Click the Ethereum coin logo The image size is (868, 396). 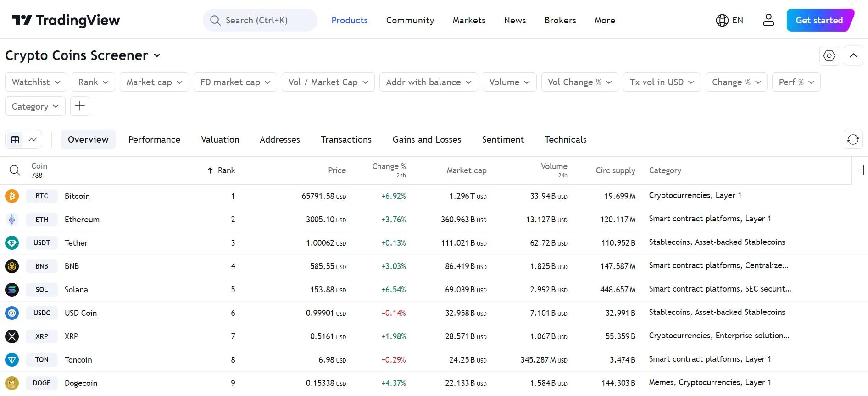[x=12, y=220]
